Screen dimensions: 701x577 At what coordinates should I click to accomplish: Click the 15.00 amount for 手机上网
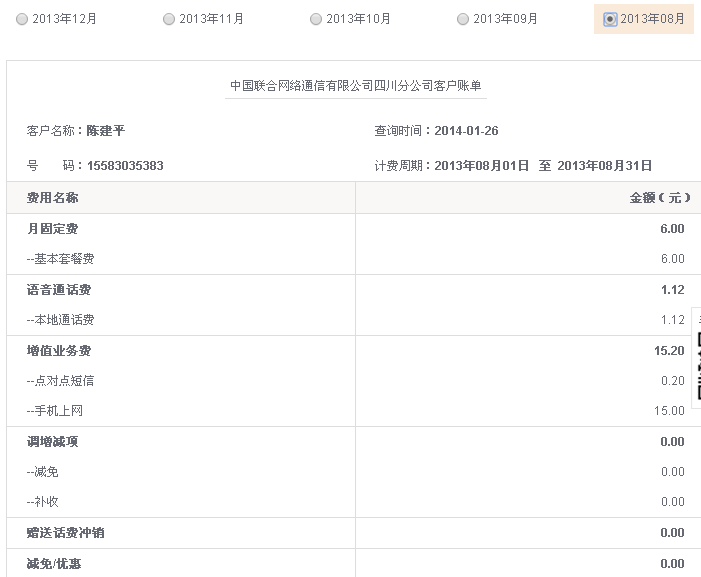(669, 411)
